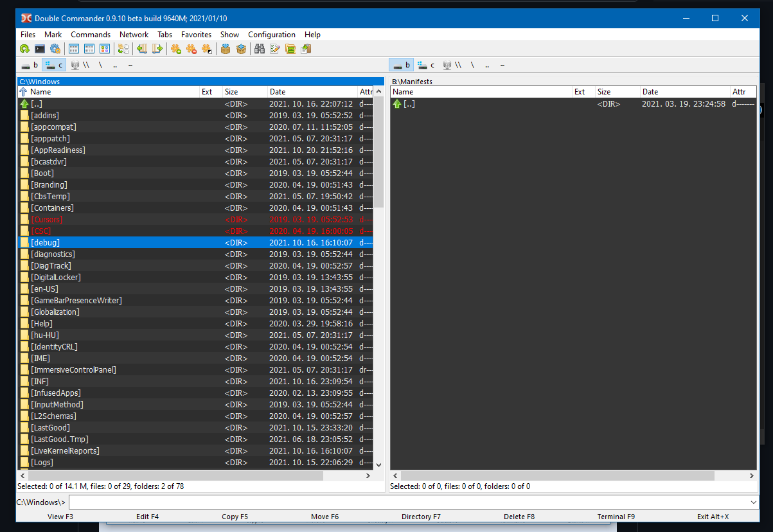Click the Edit F4 button

pos(147,517)
